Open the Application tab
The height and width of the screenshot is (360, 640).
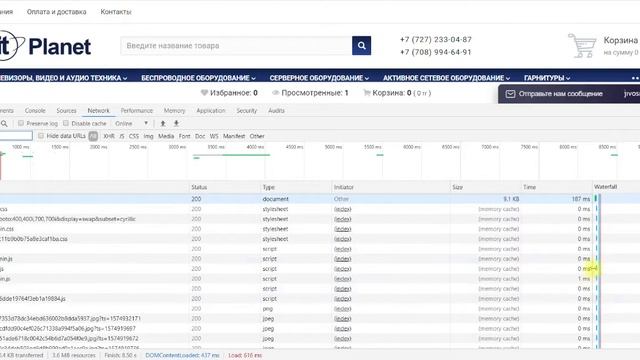click(211, 111)
